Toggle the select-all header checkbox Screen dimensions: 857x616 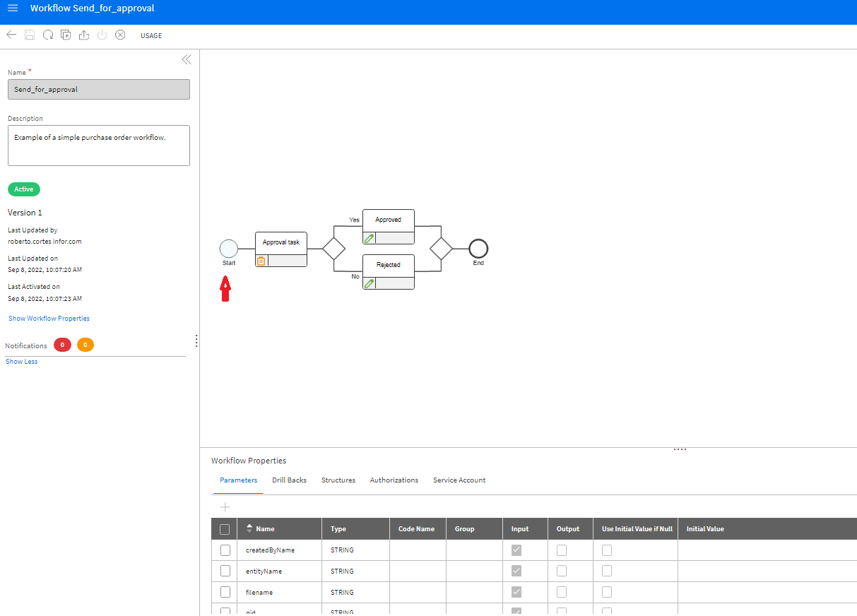pyautogui.click(x=225, y=529)
